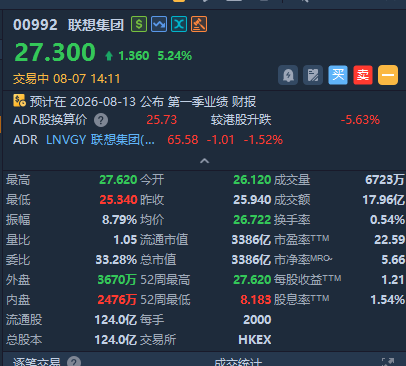Click the question mark beside 逐笔交易
Viewport: 406px width, 366px height.
point(74,362)
